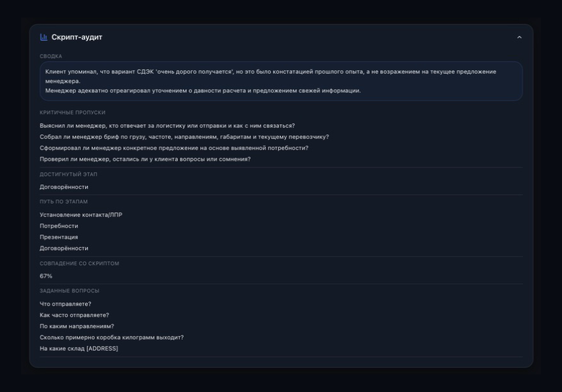This screenshot has height=392, width=562.
Task: Click the bar chart icon beside Скрипт-аудит
Action: coord(44,37)
